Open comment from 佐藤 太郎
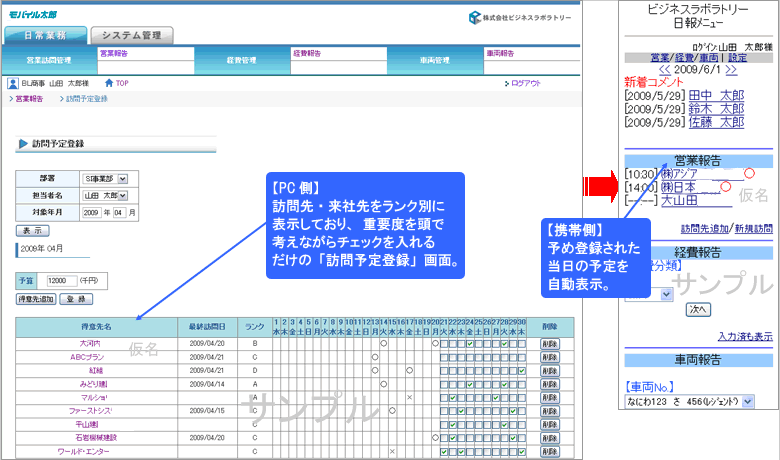This screenshot has height=460, width=780. pyautogui.click(x=716, y=122)
